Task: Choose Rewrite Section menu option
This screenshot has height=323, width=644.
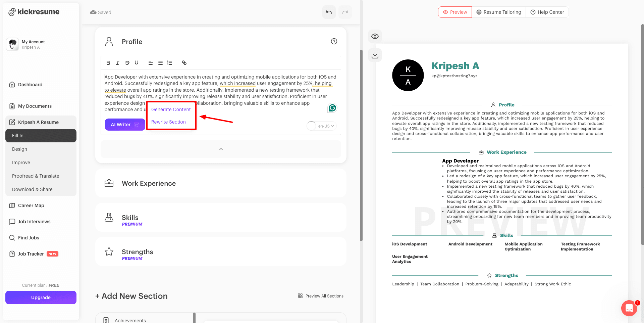Action: click(168, 122)
